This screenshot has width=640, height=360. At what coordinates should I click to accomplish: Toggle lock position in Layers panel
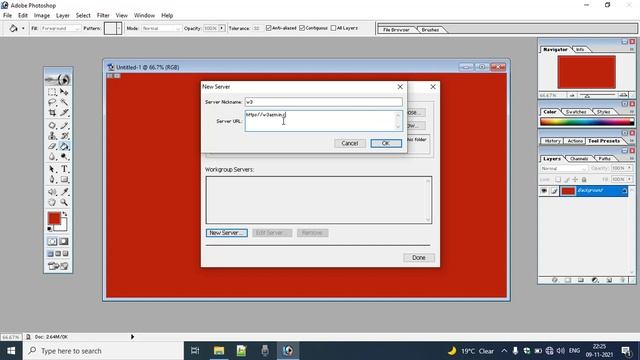click(x=576, y=180)
